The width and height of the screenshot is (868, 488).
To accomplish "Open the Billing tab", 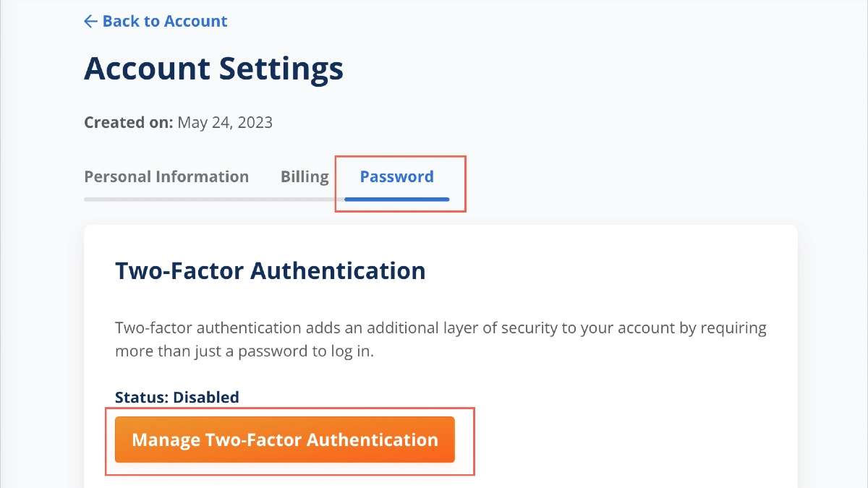I will pos(305,176).
